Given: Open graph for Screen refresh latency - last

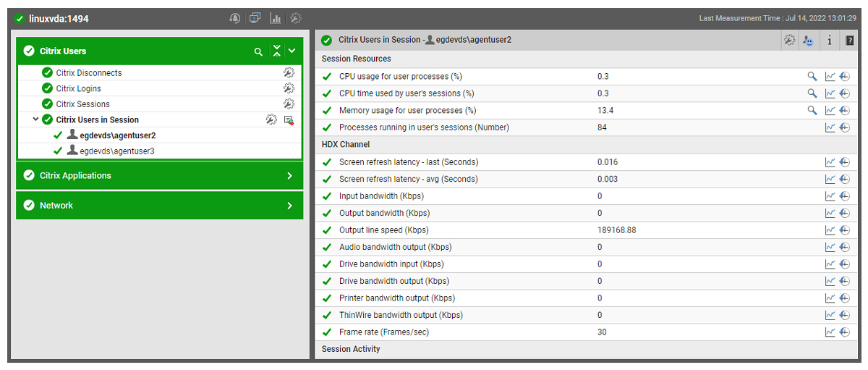Looking at the screenshot, I should click(830, 162).
